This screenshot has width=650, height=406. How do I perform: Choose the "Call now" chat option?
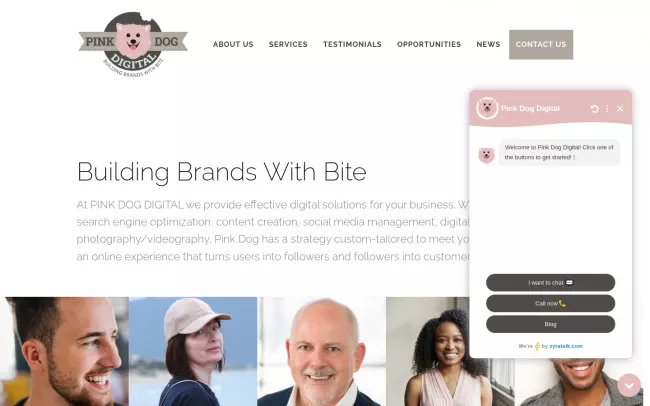click(x=551, y=304)
